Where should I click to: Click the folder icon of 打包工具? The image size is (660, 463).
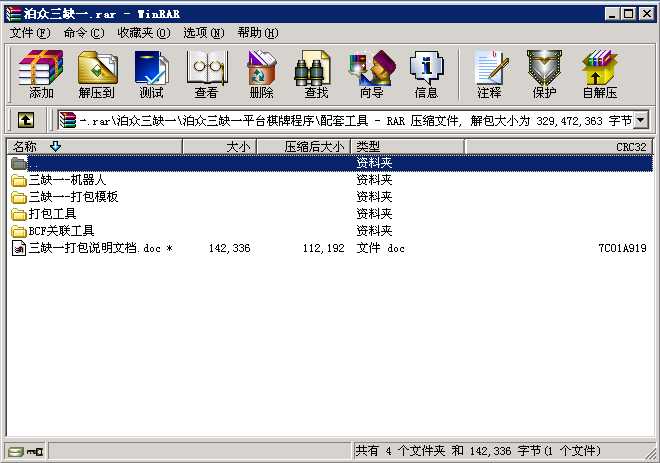pyautogui.click(x=19, y=214)
